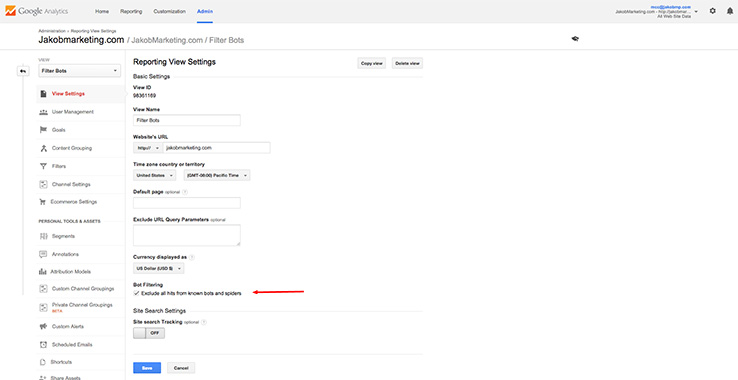Open the United States country dropdown
Image resolution: width=738 pixels, height=380 pixels.
[x=154, y=175]
